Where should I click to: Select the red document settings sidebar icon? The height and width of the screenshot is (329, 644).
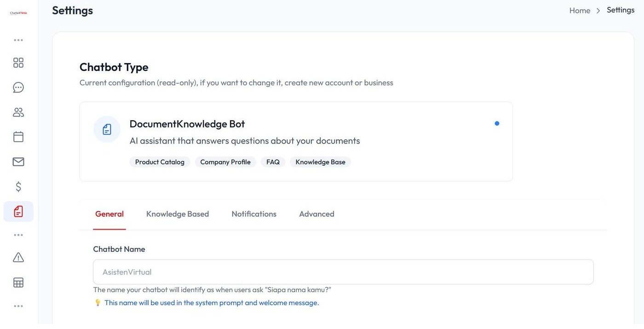[18, 211]
